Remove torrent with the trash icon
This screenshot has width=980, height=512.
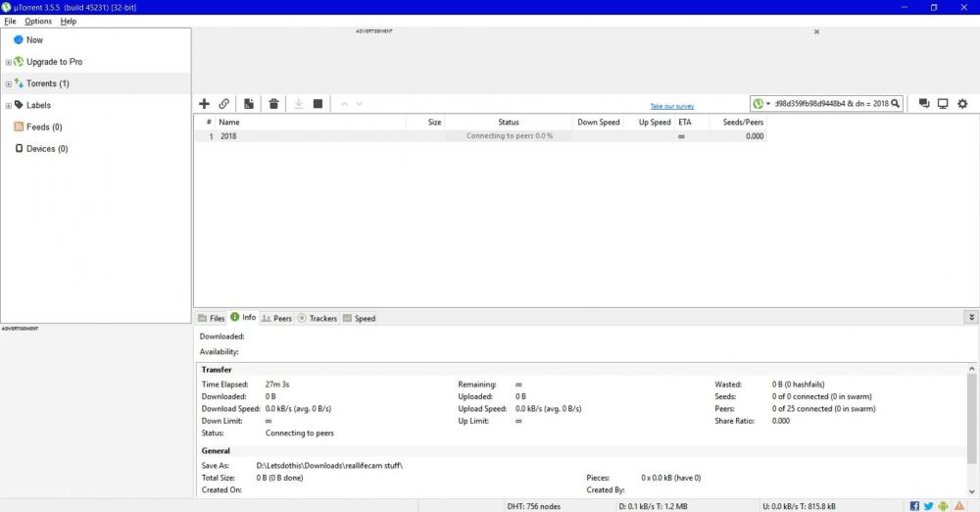tap(273, 104)
